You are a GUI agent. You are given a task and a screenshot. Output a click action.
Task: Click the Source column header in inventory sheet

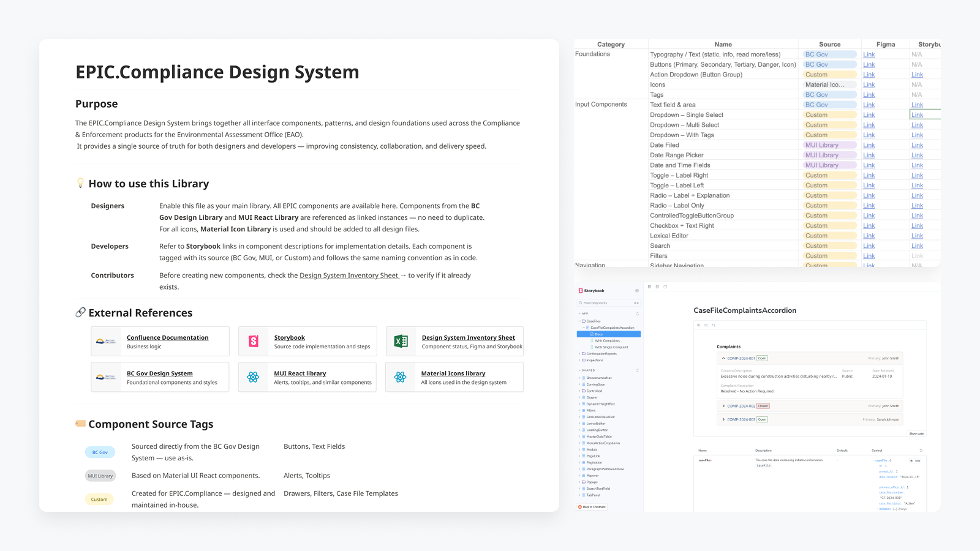[x=830, y=44]
